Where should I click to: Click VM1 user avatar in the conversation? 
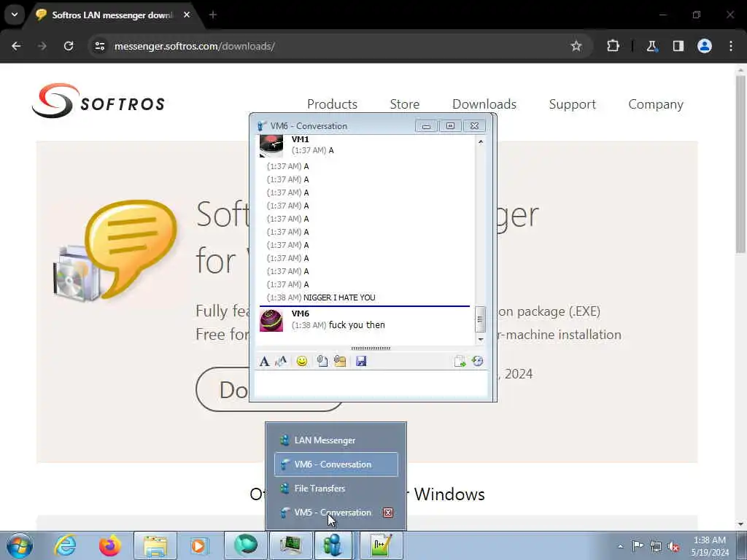pos(271,146)
